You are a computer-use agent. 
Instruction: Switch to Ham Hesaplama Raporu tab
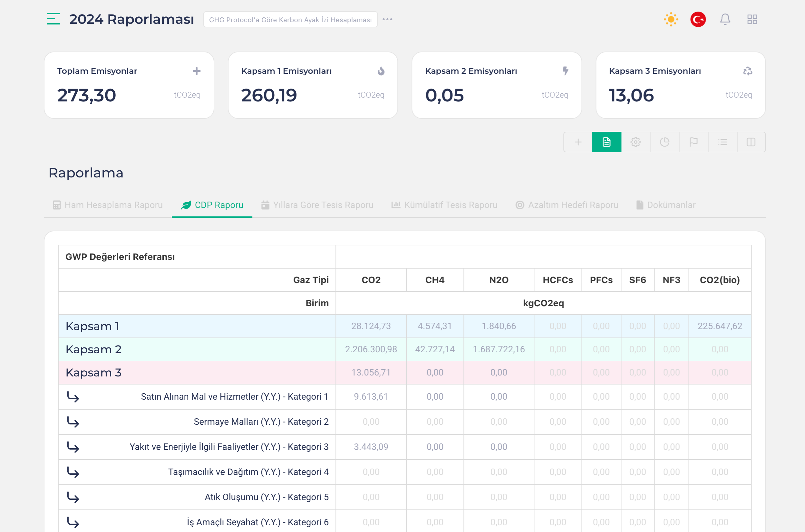(x=108, y=205)
